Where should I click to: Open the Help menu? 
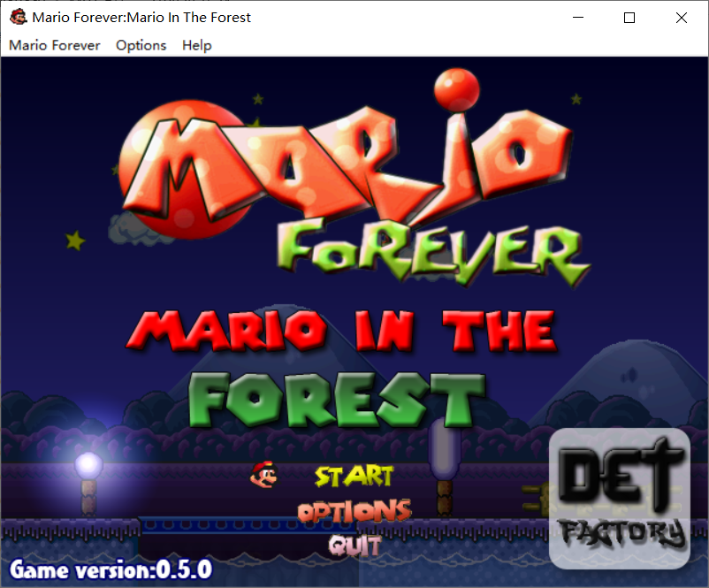tap(196, 45)
